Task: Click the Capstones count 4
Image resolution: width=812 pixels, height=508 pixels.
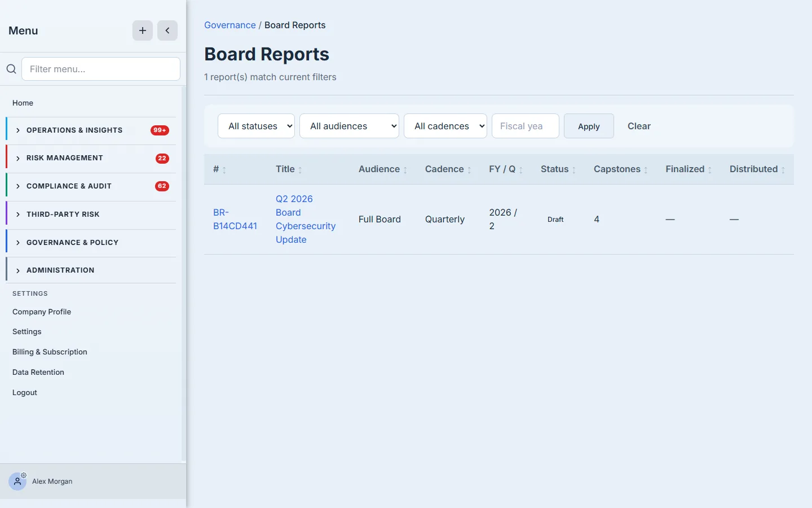Action: click(597, 219)
